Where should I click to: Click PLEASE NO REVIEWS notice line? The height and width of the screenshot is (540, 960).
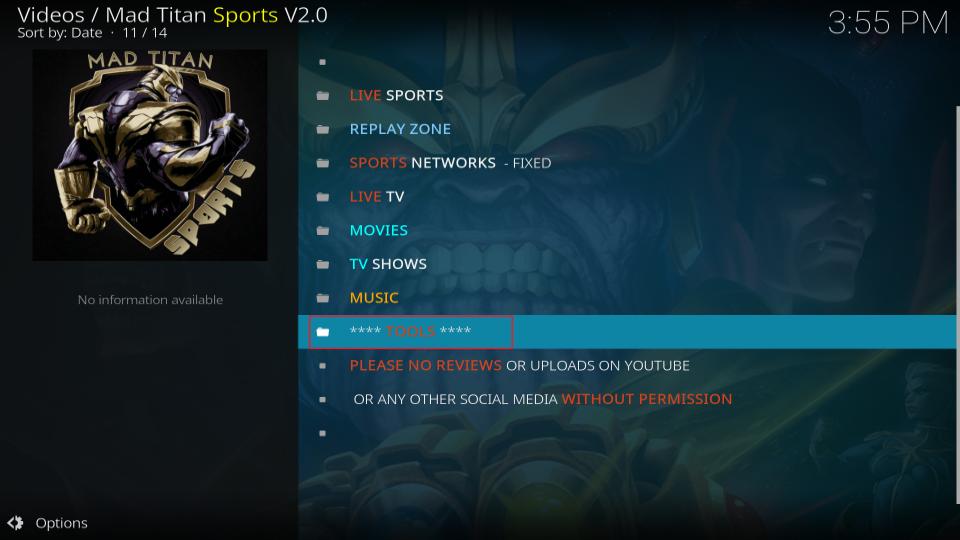pyautogui.click(x=626, y=366)
